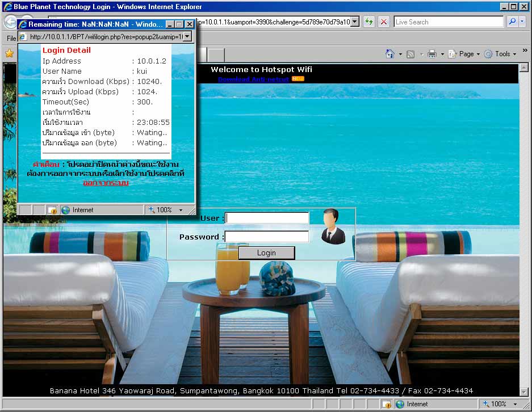Expand the RSS feeds dropdown arrow
This screenshot has width=532, height=412.
421,54
